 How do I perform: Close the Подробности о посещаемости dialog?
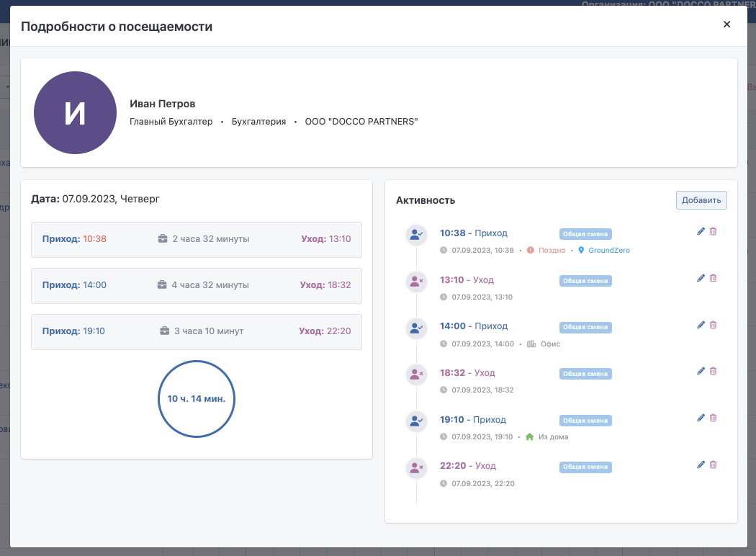tap(727, 24)
